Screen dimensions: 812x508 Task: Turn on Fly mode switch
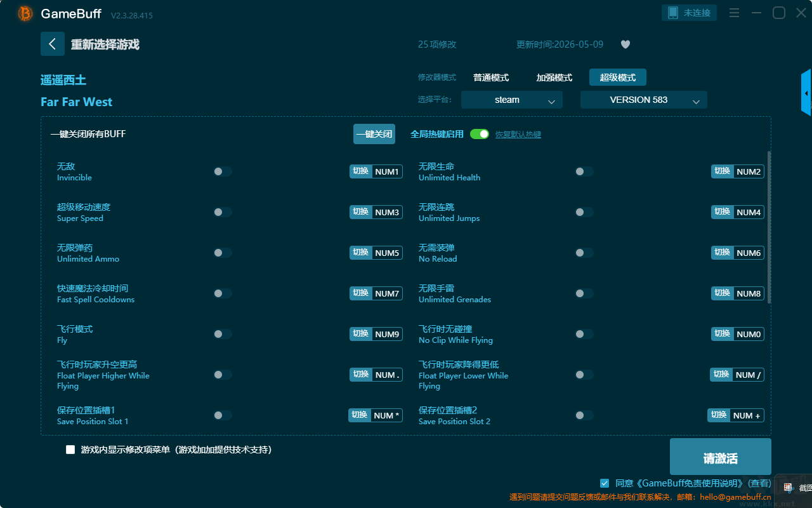tap(223, 334)
